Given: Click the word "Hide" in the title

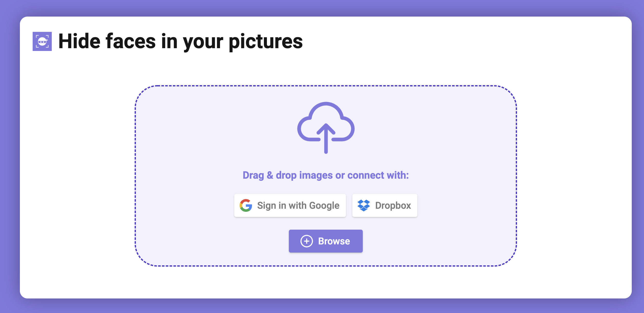Looking at the screenshot, I should click(80, 41).
